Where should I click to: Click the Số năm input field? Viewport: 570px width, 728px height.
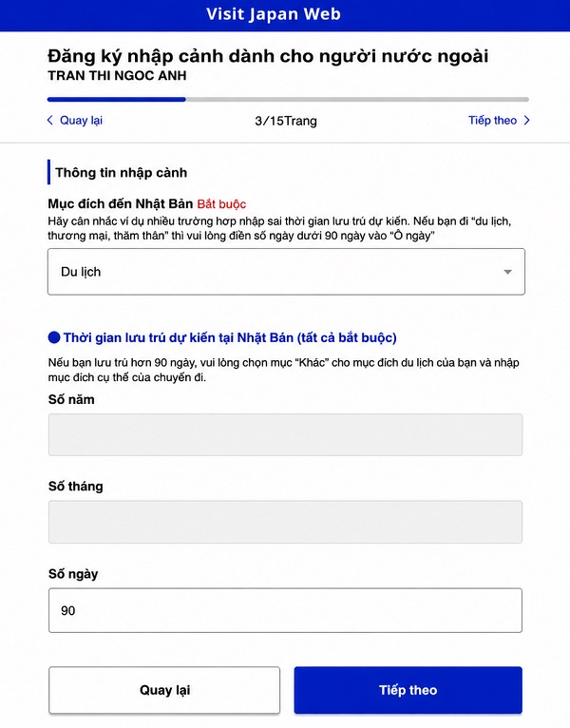point(285,434)
